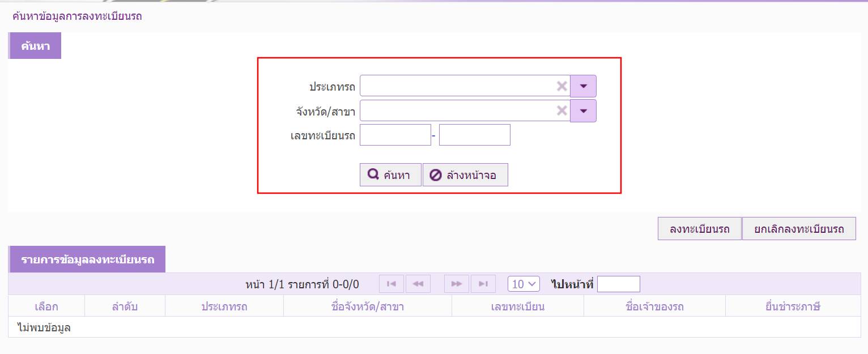Clear the จังหวัด/สาขา field with X icon

[561, 110]
